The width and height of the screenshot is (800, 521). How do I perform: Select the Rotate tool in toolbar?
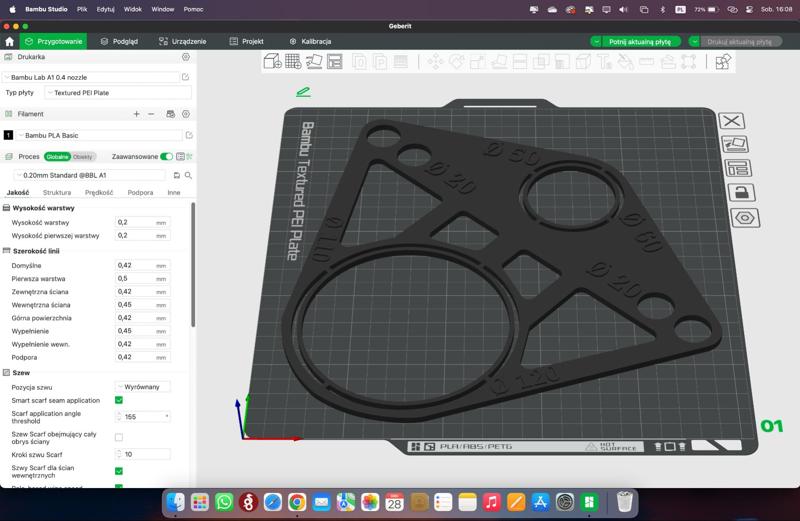(x=457, y=62)
